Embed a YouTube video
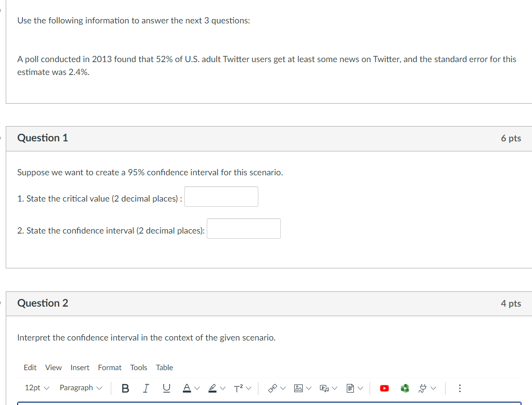This screenshot has width=532, height=405. point(384,388)
